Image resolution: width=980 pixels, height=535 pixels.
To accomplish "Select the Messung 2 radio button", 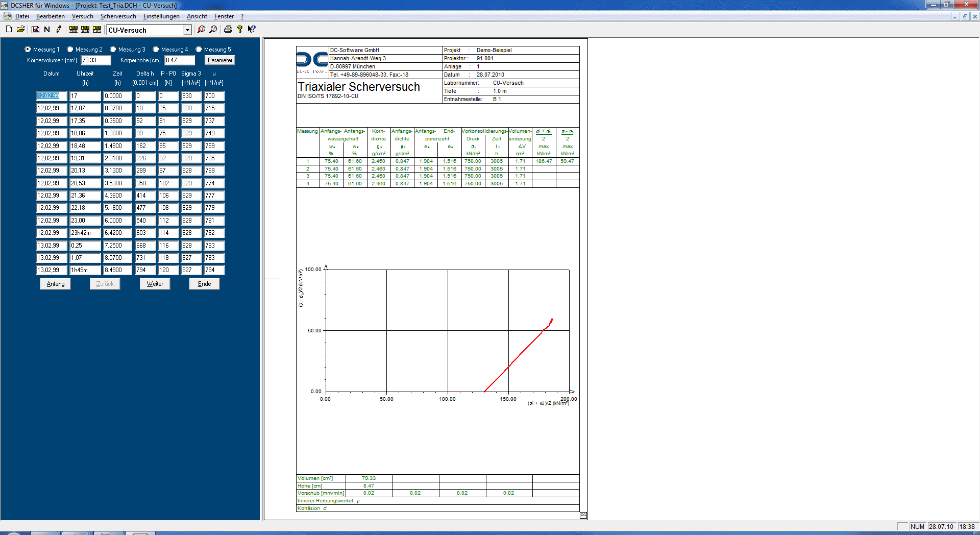I will click(70, 50).
